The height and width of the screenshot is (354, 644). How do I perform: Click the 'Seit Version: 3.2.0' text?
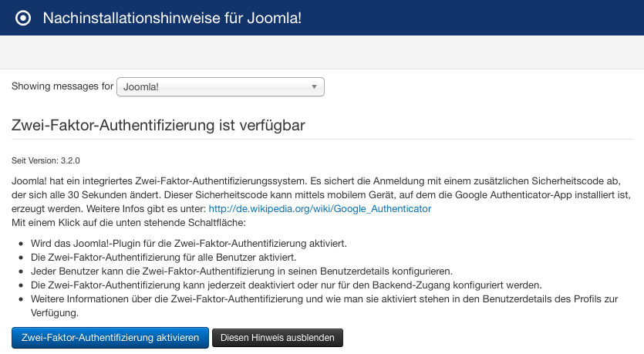[46, 160]
